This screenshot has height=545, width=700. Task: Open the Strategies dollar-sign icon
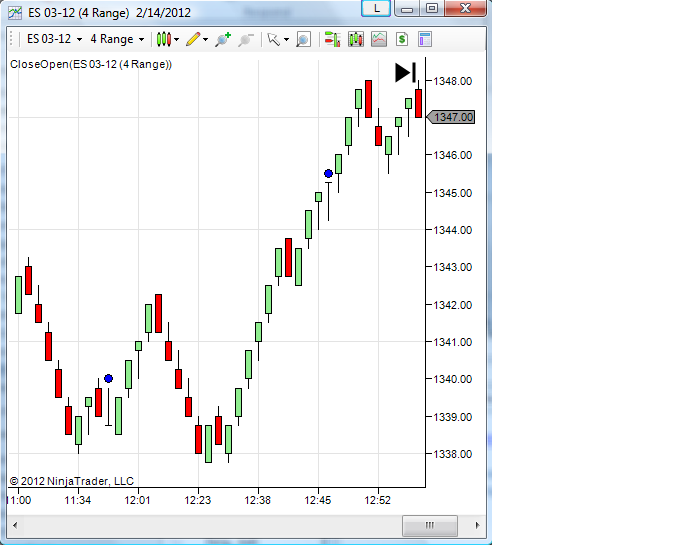coord(402,39)
